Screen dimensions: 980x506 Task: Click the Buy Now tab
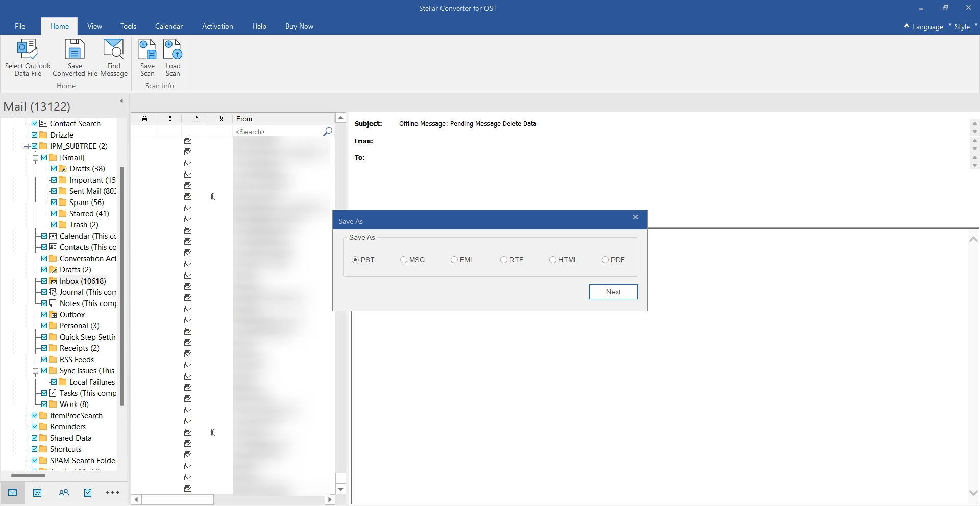tap(299, 26)
